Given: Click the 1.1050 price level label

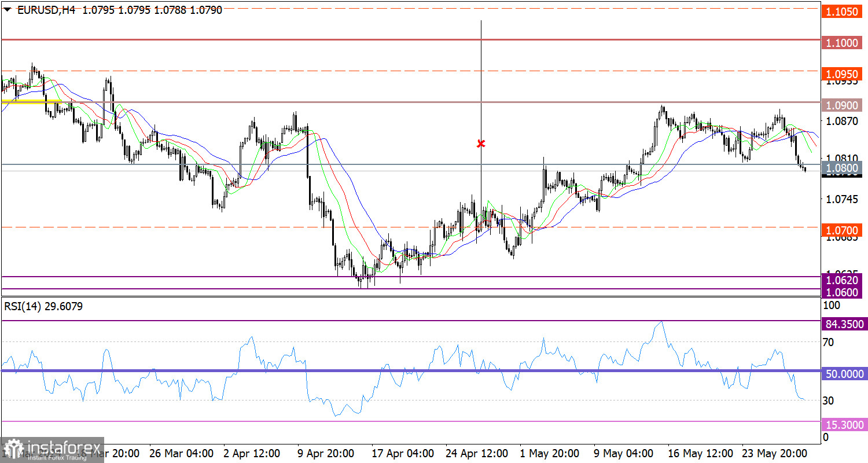Looking at the screenshot, I should 843,12.
